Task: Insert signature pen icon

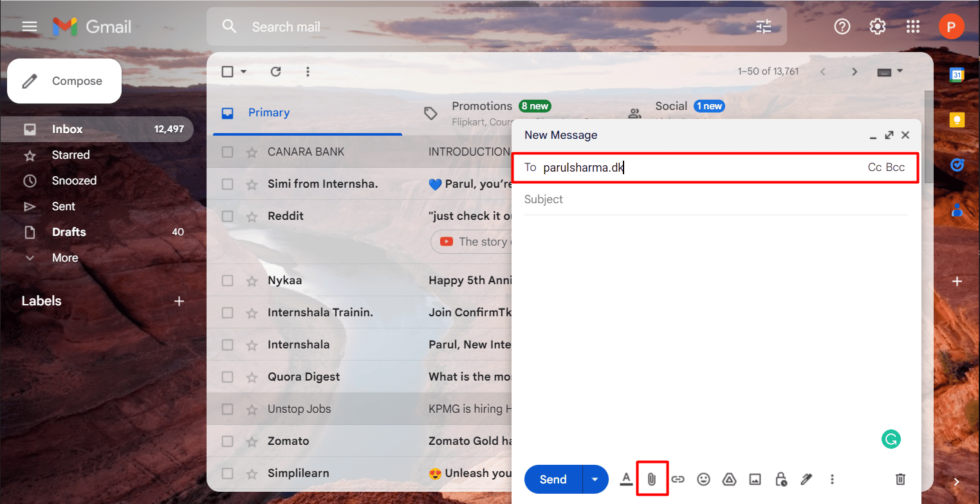Action: (806, 479)
